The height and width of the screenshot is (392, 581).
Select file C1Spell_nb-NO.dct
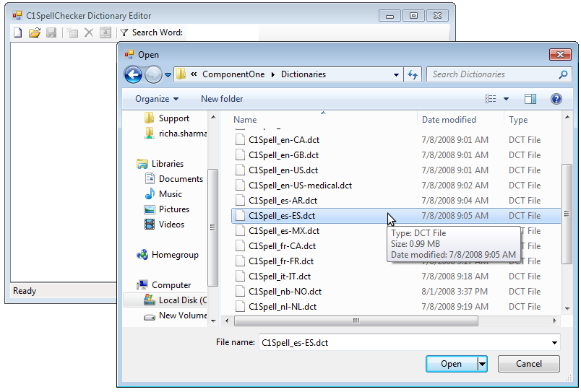[285, 292]
